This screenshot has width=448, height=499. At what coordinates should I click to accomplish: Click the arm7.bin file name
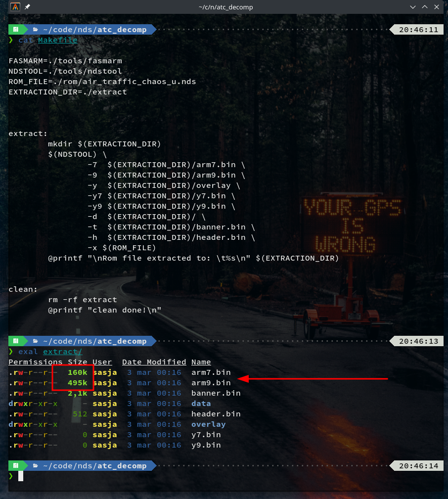(x=211, y=372)
